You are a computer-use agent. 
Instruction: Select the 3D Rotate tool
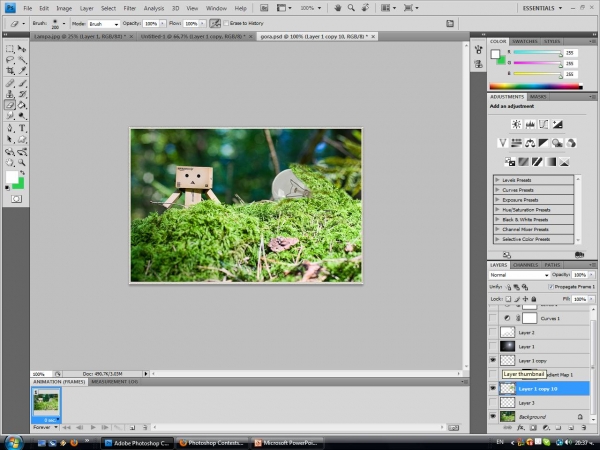pos(10,152)
